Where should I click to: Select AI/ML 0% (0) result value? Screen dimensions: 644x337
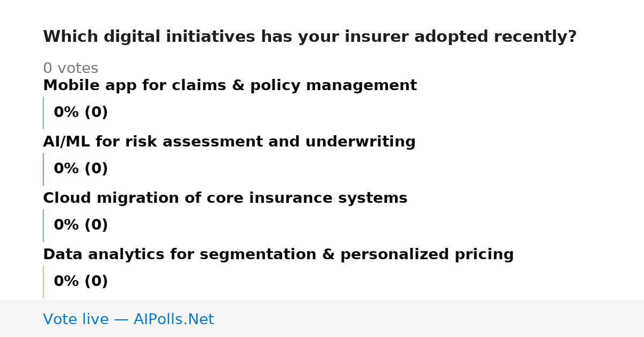click(80, 169)
